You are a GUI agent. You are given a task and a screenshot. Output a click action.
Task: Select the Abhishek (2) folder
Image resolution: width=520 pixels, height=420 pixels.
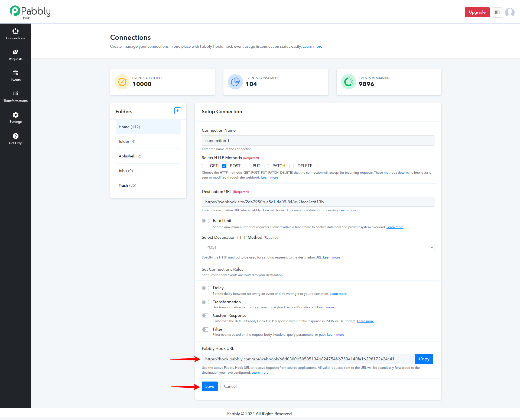pyautogui.click(x=148, y=156)
